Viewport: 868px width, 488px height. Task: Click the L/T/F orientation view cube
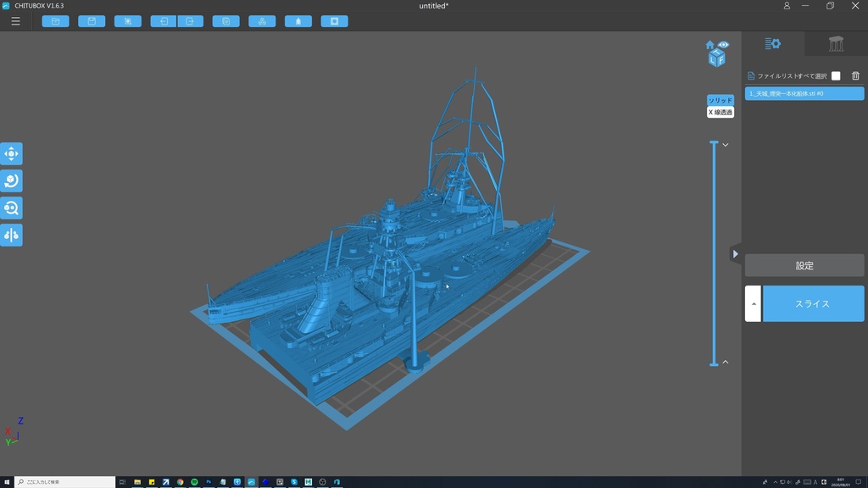pos(717,58)
